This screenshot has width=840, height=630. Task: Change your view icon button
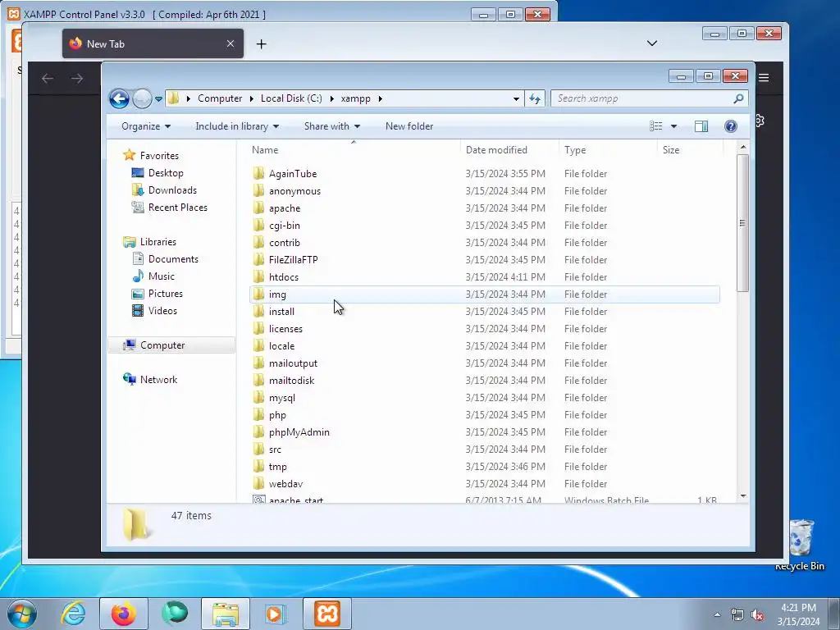coord(656,126)
